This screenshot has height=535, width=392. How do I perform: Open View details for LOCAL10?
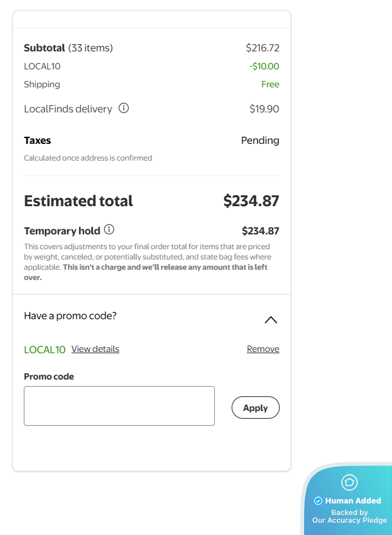pyautogui.click(x=95, y=349)
